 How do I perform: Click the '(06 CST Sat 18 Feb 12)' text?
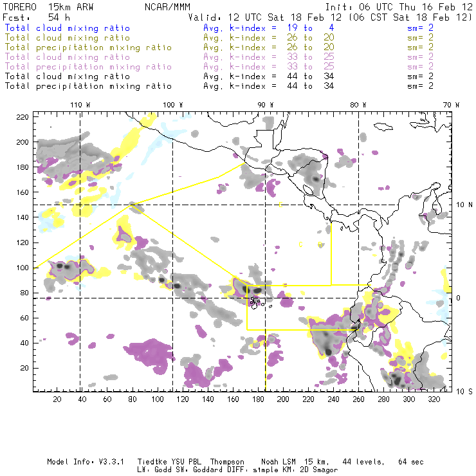click(x=410, y=17)
